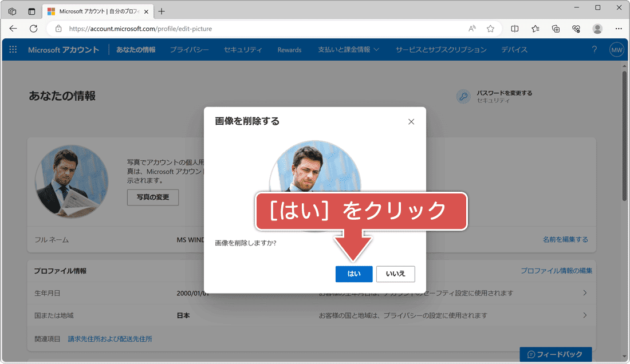Reload the page with the refresh icon
This screenshot has height=364, width=630.
click(x=34, y=27)
